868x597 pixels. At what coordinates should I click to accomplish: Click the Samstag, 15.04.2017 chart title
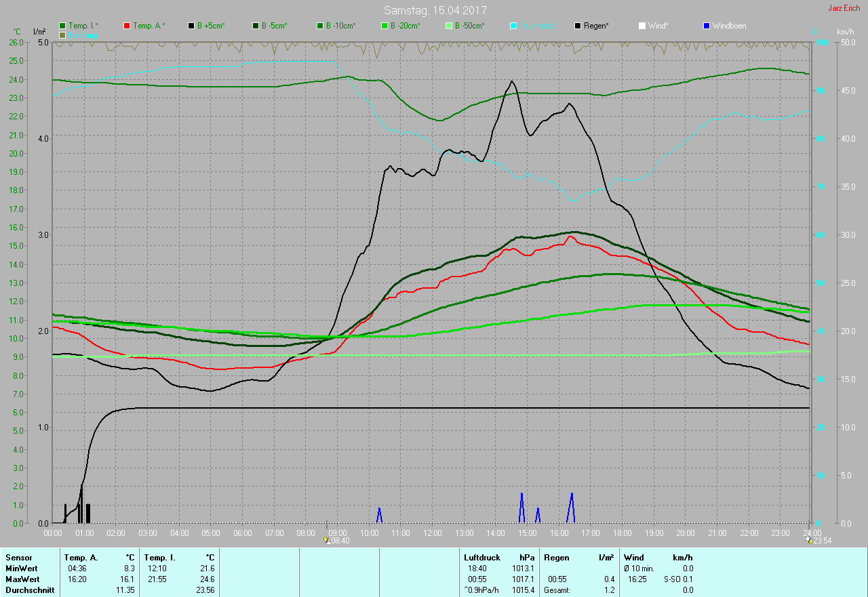435,10
